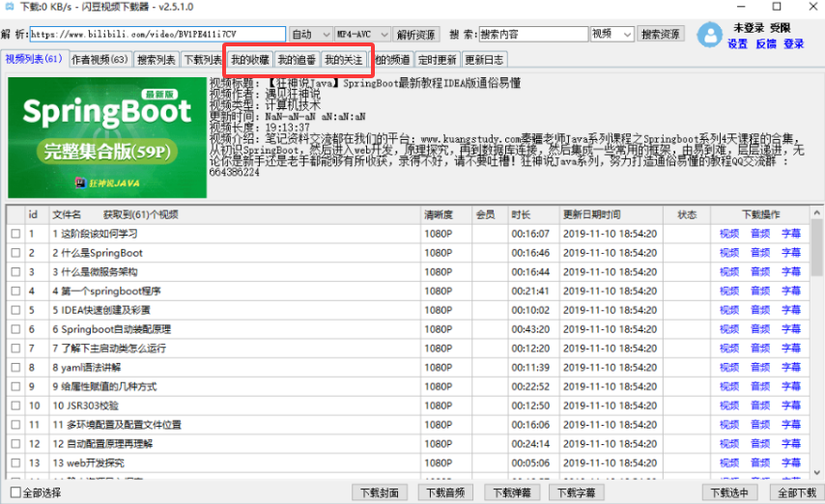Open the 设置 link
The height and width of the screenshot is (504, 825).
tap(737, 43)
